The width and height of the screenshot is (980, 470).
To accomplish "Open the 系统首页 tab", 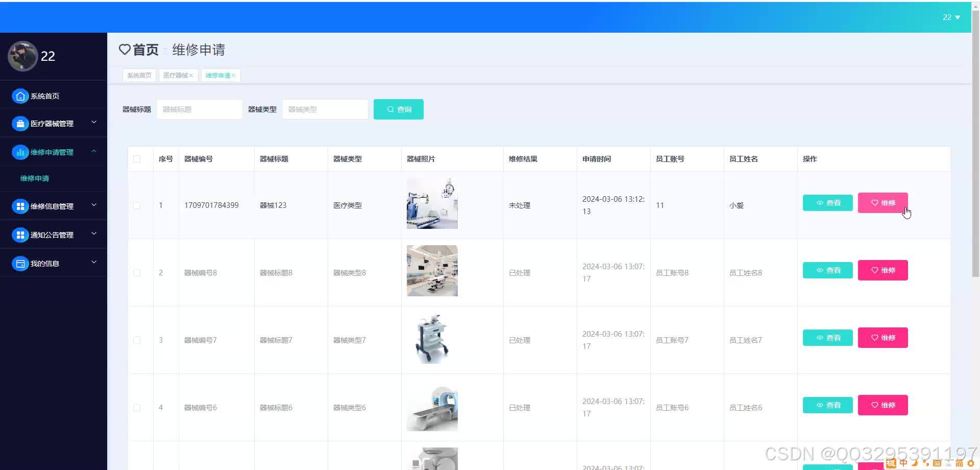I will click(139, 75).
